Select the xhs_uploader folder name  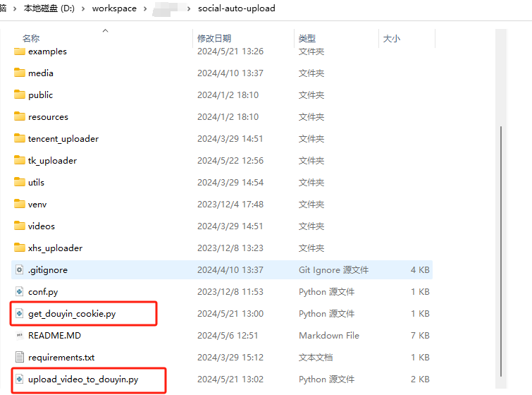55,248
